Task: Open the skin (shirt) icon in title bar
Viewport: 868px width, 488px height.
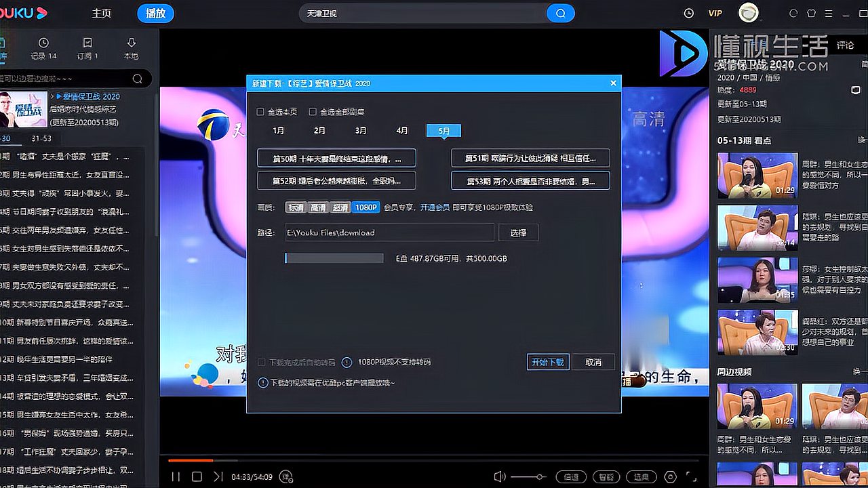Action: (x=811, y=13)
